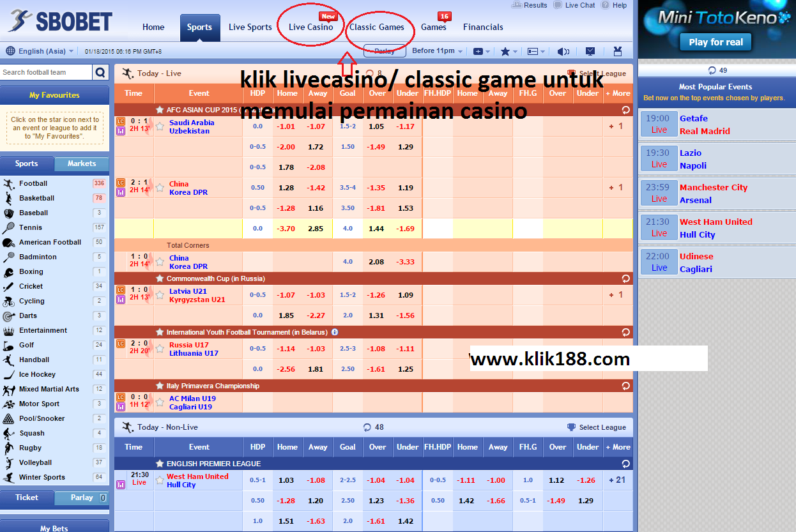Open the Classic Games tab

(377, 27)
